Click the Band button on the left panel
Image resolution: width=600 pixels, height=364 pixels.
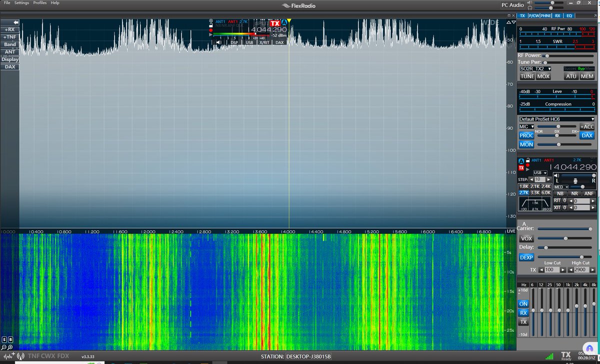[x=10, y=44]
